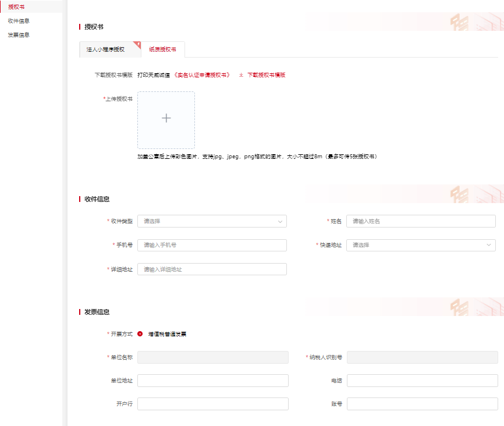Click the 开户行 input field
Viewport: 504px width, 426px height.
(x=212, y=404)
